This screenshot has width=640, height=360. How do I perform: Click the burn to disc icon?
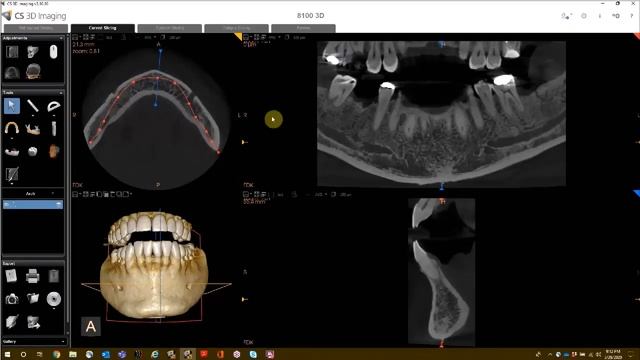[x=53, y=299]
